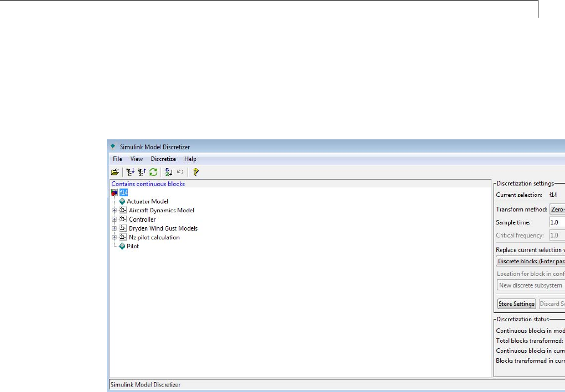Screen dimensions: 565x392
Task: Click the 'Current selection:' label
Action: [519, 195]
